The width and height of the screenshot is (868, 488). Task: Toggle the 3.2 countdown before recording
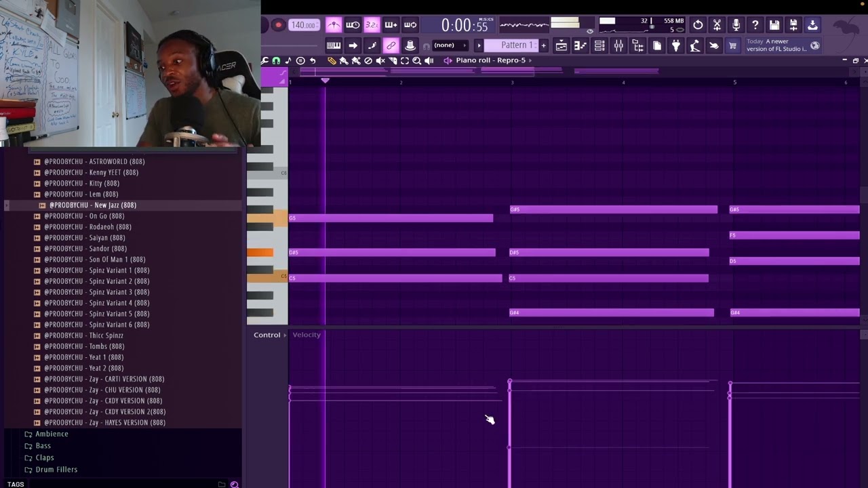(372, 25)
